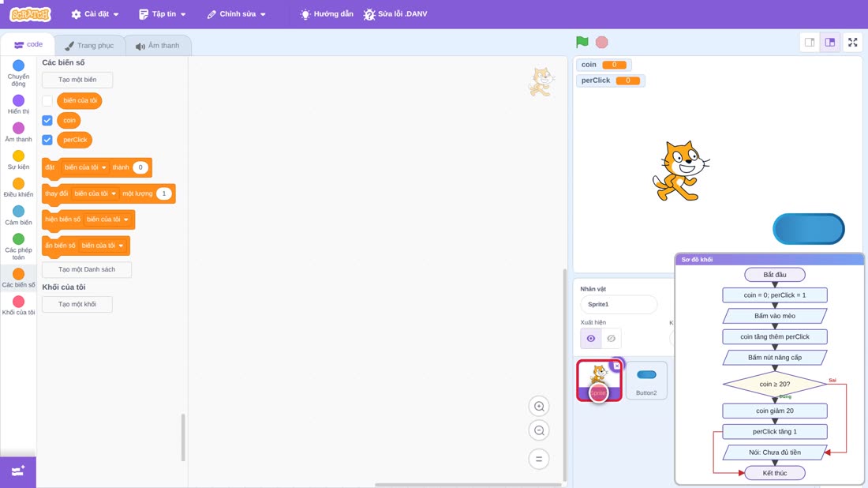
Task: Open the Hướng dẫn tutorials
Action: [x=327, y=14]
